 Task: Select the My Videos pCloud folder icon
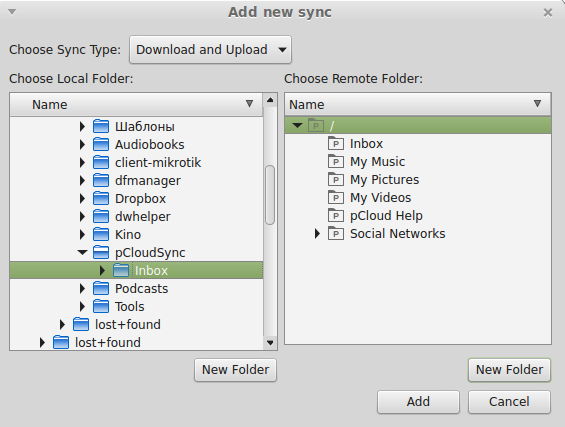coord(336,197)
